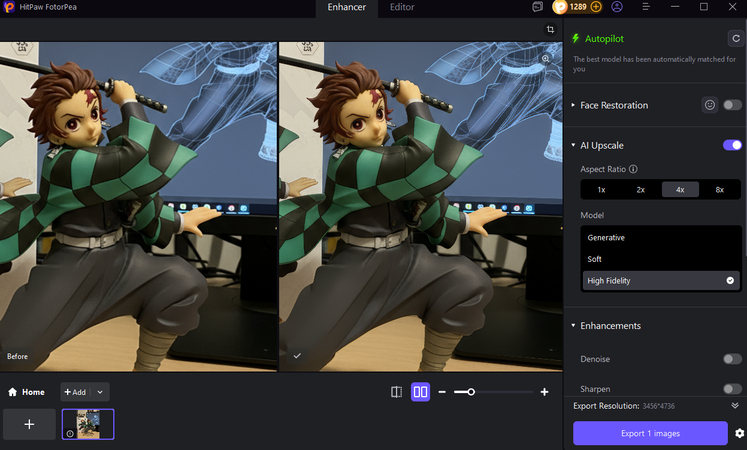This screenshot has height=450, width=747.
Task: Select the Tanjiro figure thumbnail
Action: click(x=88, y=424)
